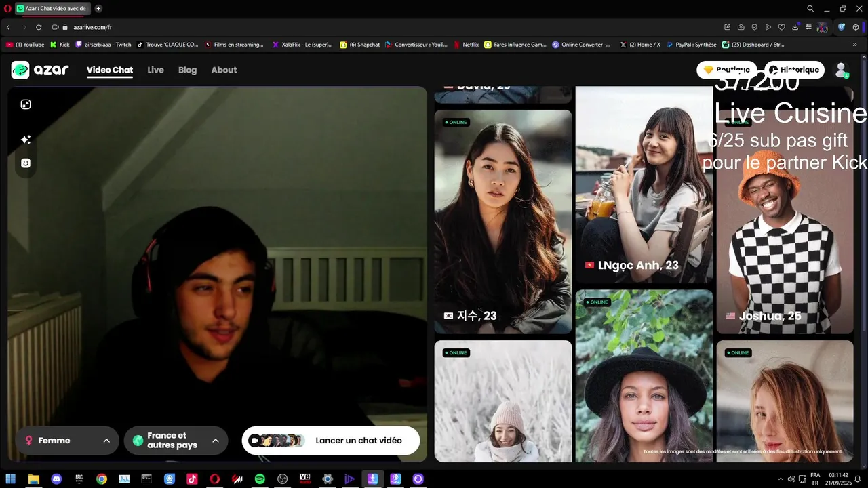Open the XalaFlix bookmark

[302, 45]
